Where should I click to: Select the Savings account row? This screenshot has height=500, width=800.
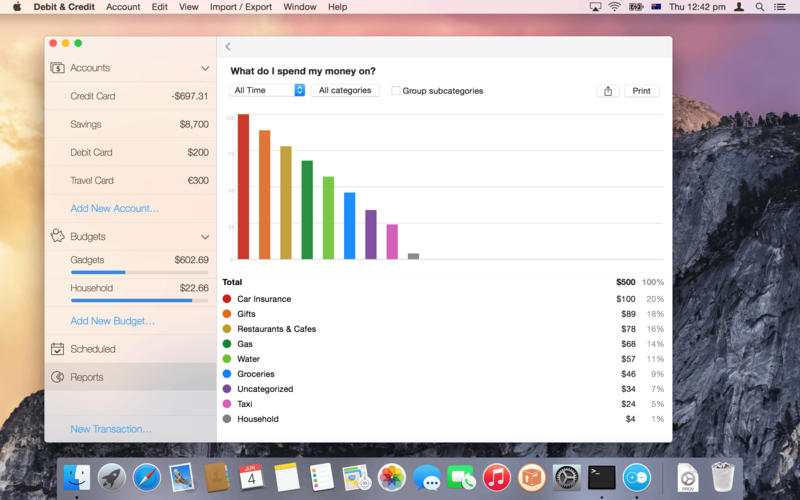tap(130, 124)
